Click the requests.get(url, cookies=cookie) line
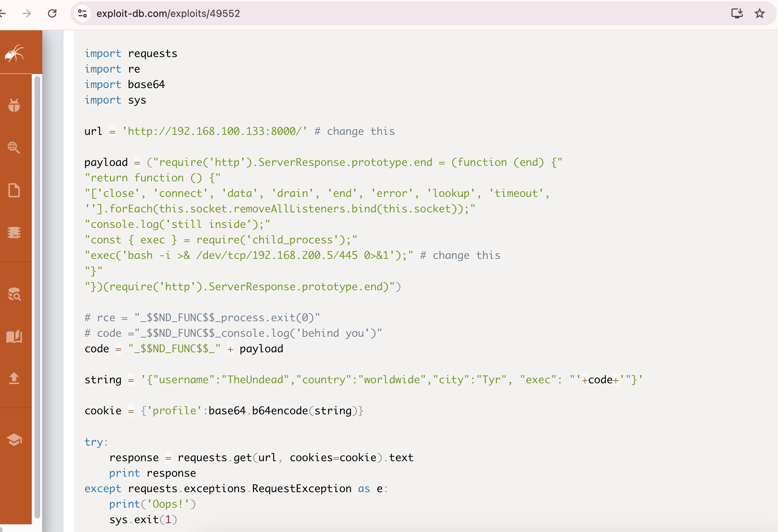The width and height of the screenshot is (778, 532). pyautogui.click(x=261, y=458)
